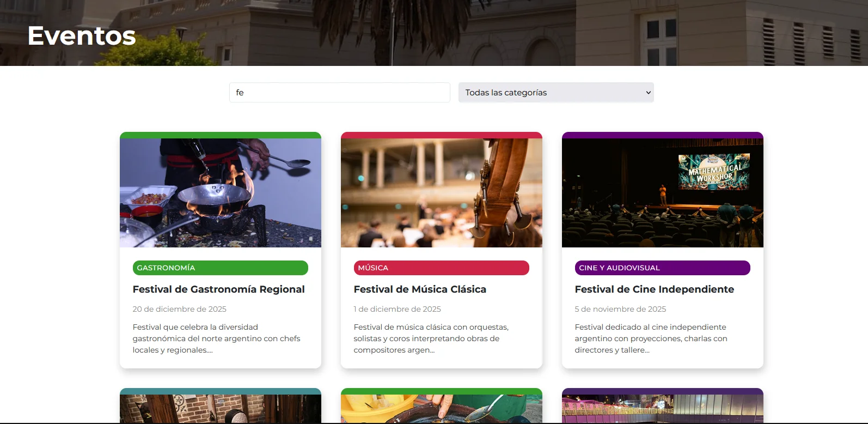Open Festival de Gastronomía Regional title
868x424 pixels.
pos(218,289)
